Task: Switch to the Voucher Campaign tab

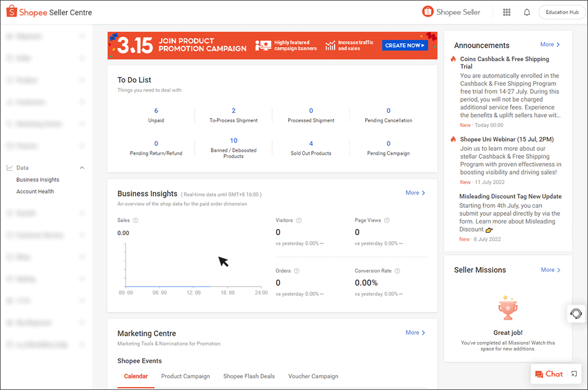Action: [x=313, y=376]
